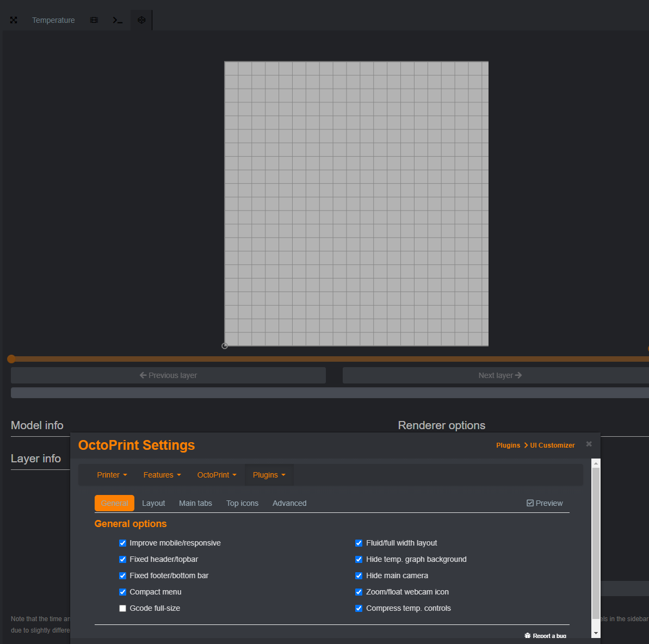Click the Previous layer button
This screenshot has width=649, height=644.
tap(168, 375)
